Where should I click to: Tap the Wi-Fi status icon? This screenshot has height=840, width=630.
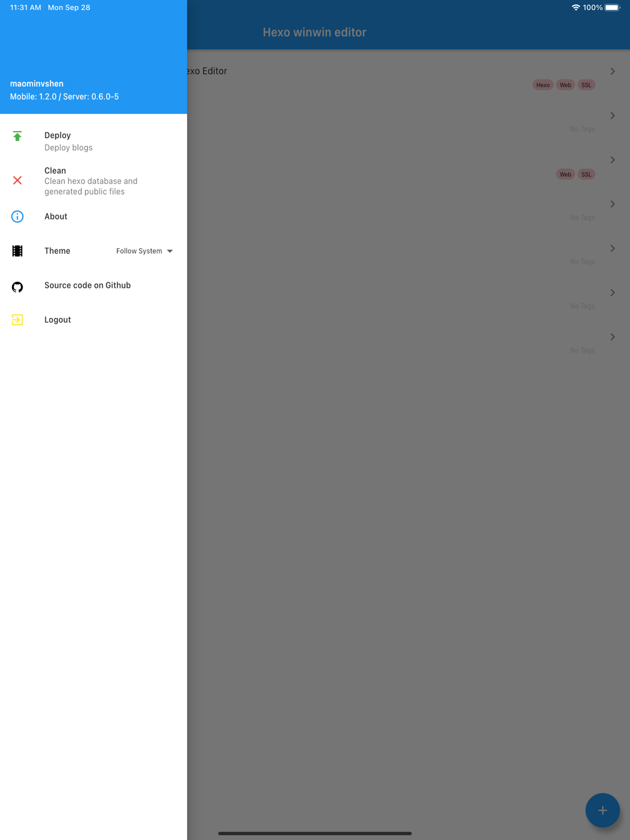click(x=576, y=8)
